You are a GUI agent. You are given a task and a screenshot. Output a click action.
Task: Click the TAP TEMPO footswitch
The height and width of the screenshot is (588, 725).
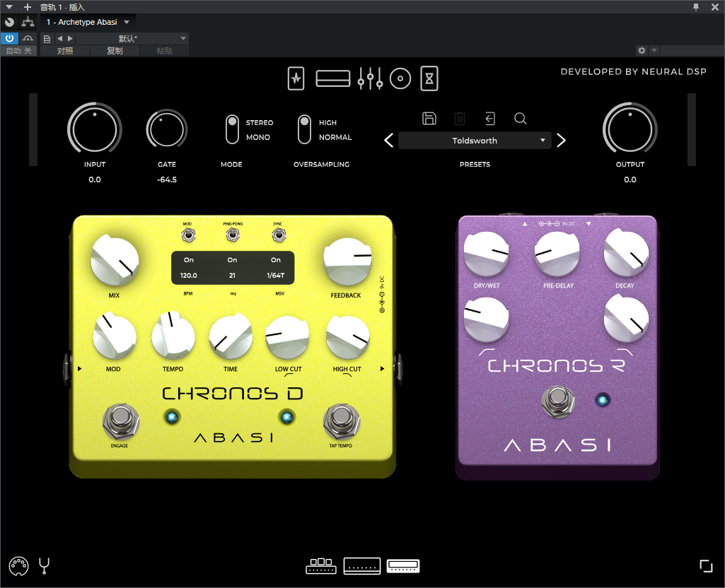click(x=341, y=421)
